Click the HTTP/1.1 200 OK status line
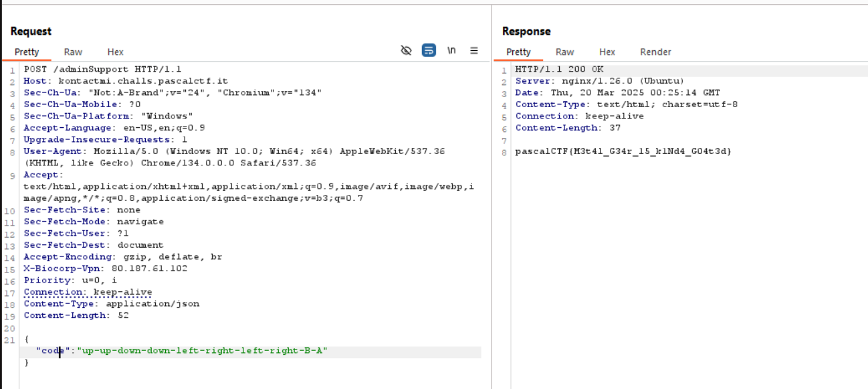The width and height of the screenshot is (868, 389). (x=558, y=69)
